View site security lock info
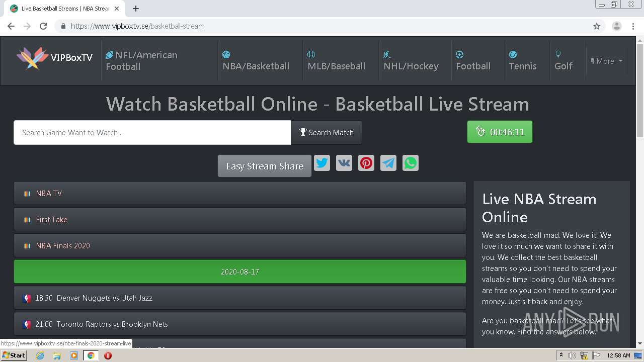Image resolution: width=644 pixels, height=362 pixels. (x=63, y=26)
